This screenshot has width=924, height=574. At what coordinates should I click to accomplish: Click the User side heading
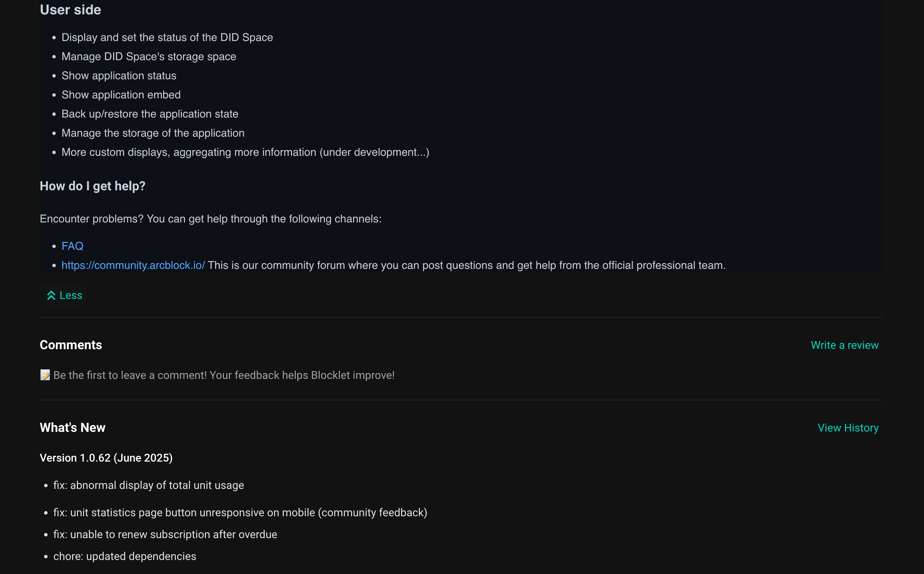tap(70, 10)
